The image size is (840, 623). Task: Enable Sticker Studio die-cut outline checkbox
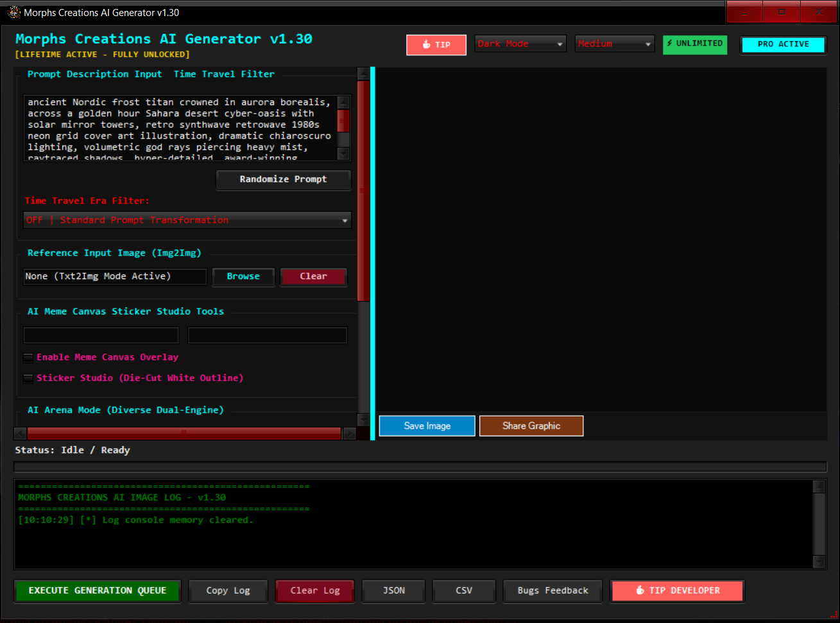coord(28,379)
